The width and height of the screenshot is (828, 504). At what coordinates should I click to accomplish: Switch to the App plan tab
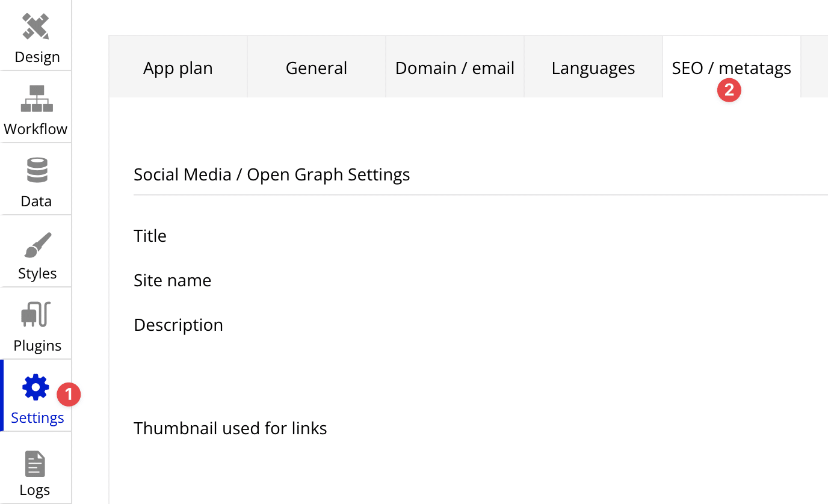(x=178, y=68)
